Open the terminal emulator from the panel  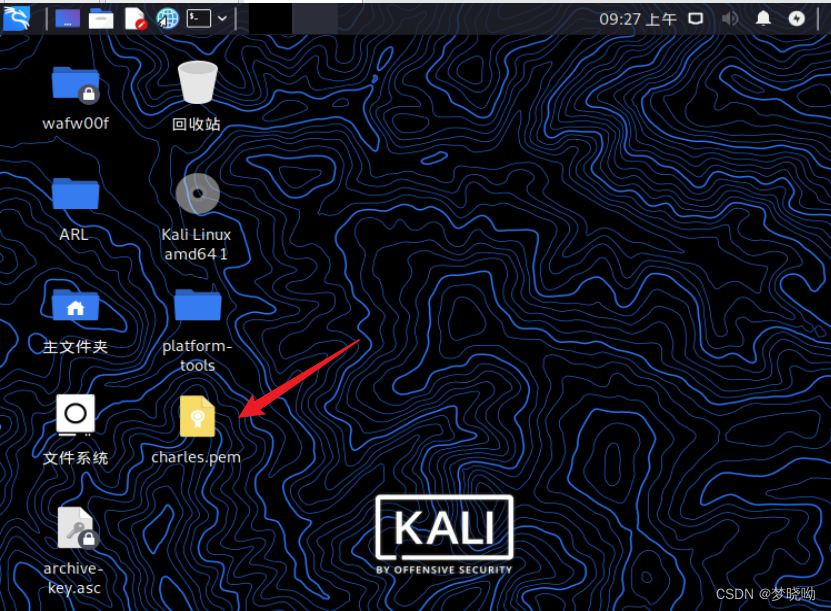(199, 19)
